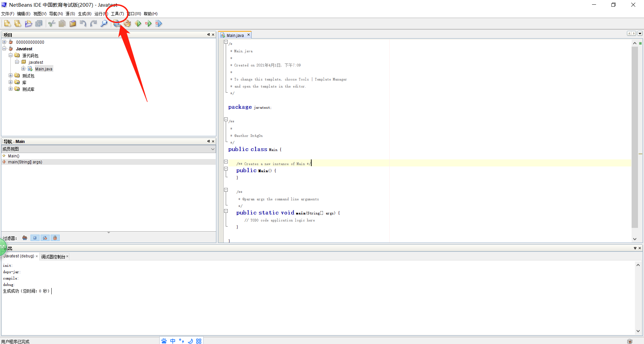
Task: Close the Main.java editor tab
Action: (249, 35)
